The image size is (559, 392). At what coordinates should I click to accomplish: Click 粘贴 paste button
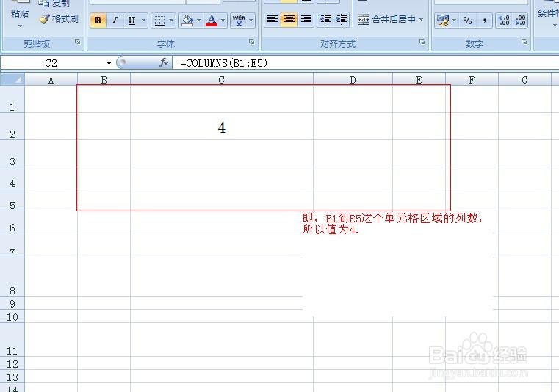(20, 13)
